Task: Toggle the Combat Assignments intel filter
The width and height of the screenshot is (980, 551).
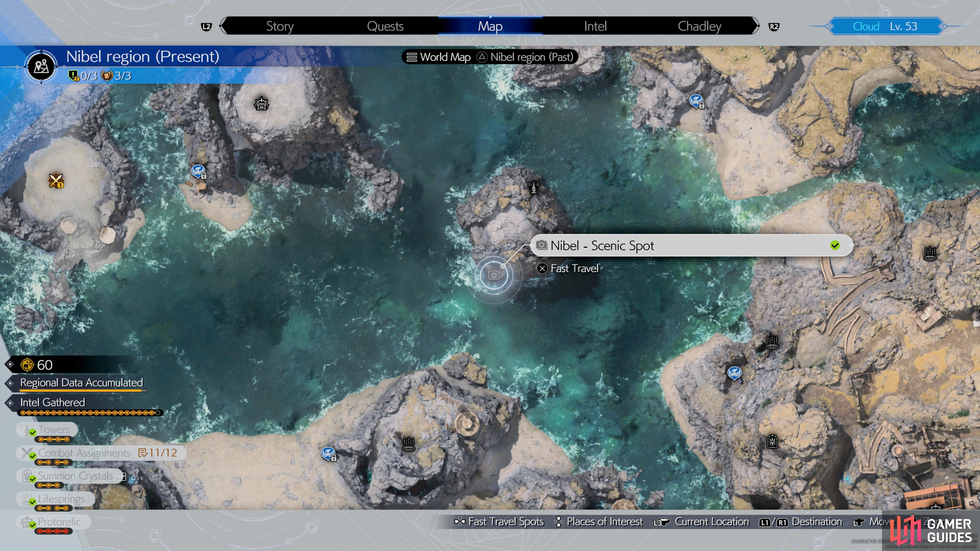Action: (x=101, y=453)
